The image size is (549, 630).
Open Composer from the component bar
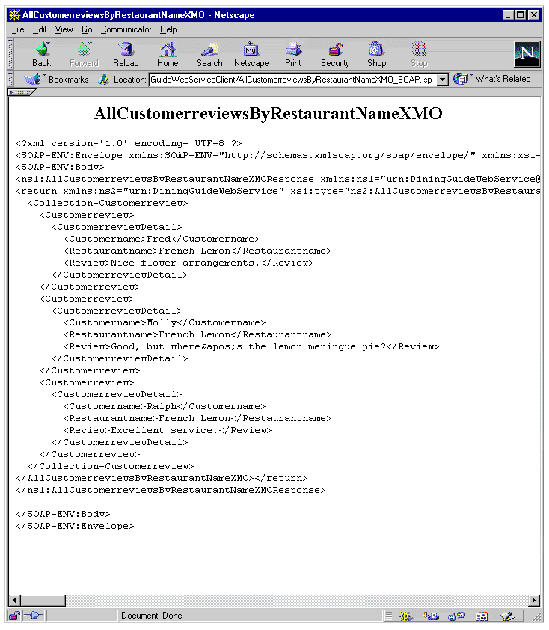coord(508,616)
